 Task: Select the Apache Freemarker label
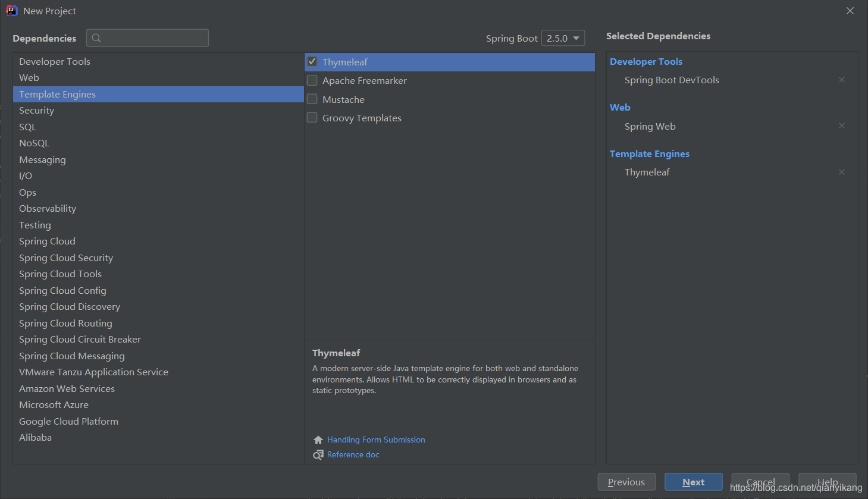pyautogui.click(x=365, y=80)
